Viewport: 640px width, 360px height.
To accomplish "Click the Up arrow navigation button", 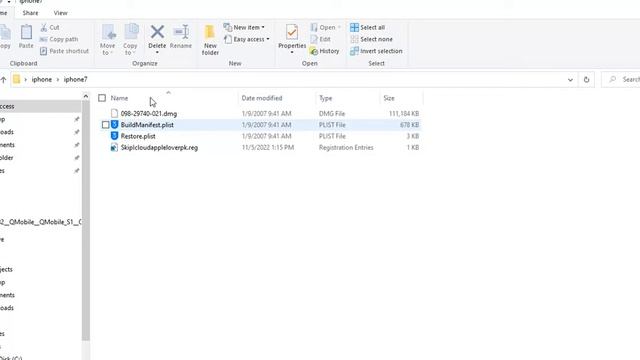I will point(4,80).
